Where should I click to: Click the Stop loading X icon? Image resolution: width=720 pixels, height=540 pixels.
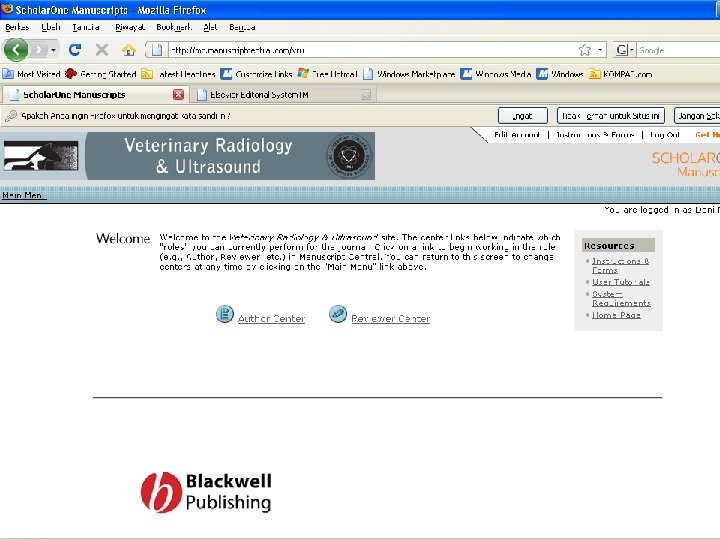click(x=102, y=50)
